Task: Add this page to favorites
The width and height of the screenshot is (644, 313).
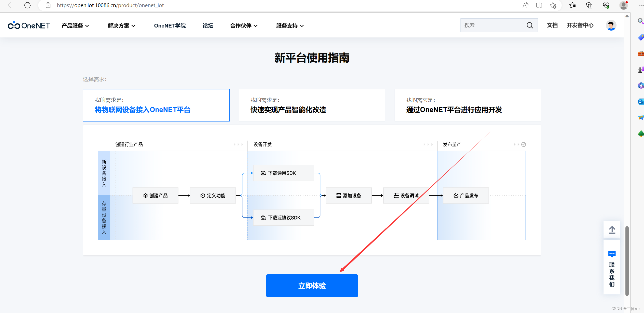Action: 553,5
